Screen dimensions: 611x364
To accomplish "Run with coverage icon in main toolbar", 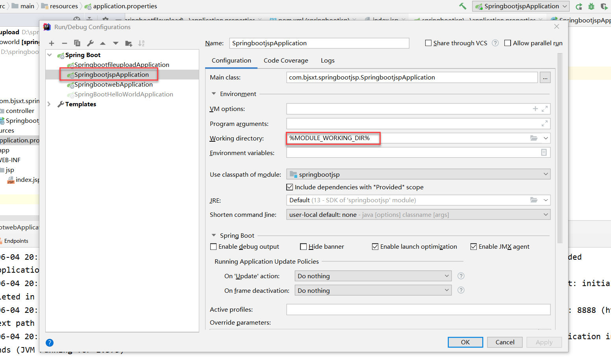I will coord(604,6).
